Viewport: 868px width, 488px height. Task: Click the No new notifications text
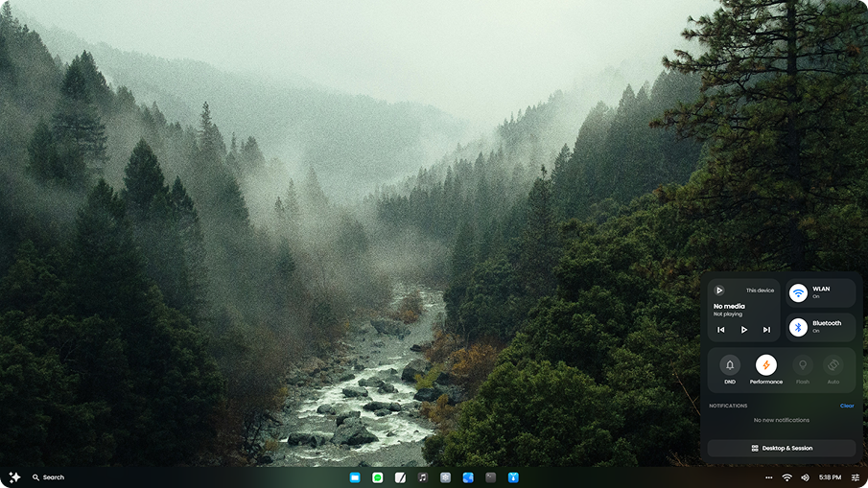click(x=781, y=420)
